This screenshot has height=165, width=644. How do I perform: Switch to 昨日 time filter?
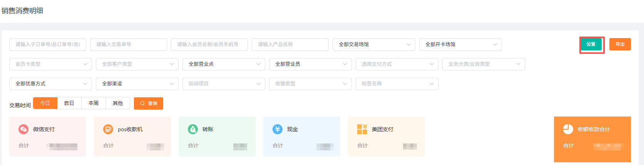click(x=69, y=103)
